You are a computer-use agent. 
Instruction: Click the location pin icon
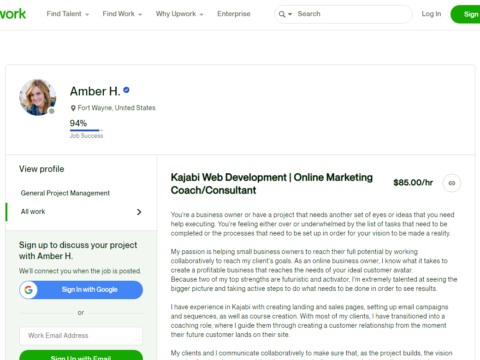click(73, 108)
